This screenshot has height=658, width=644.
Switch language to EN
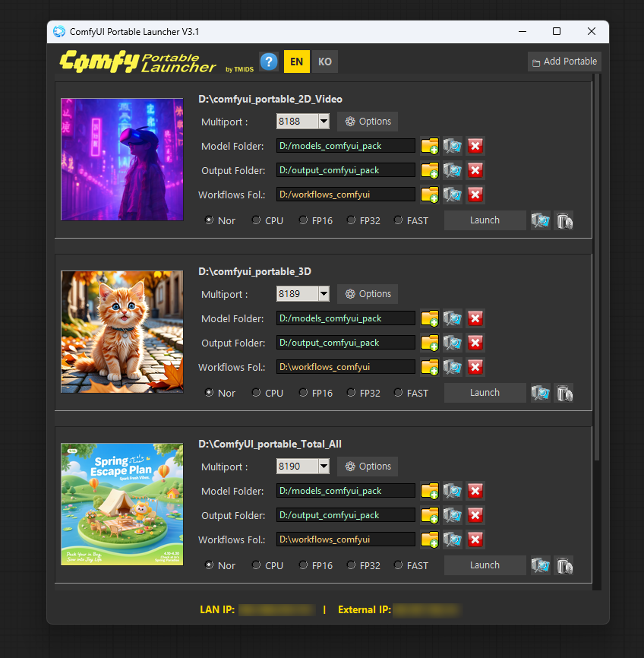pyautogui.click(x=297, y=62)
